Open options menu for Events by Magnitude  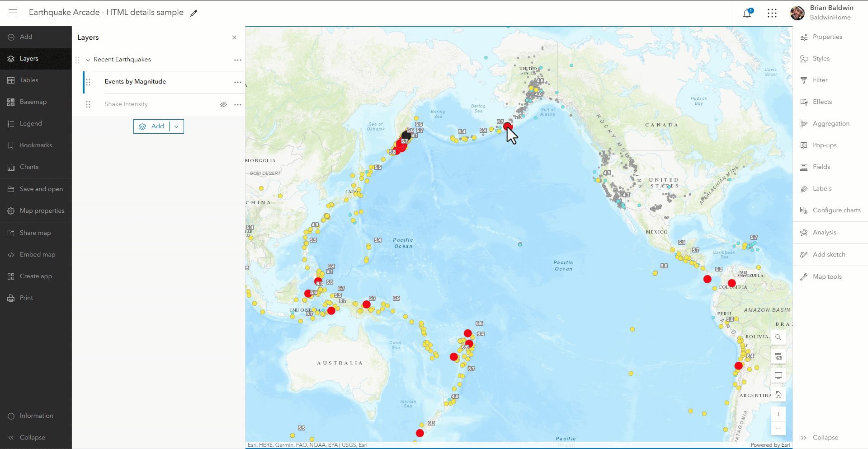pos(238,82)
